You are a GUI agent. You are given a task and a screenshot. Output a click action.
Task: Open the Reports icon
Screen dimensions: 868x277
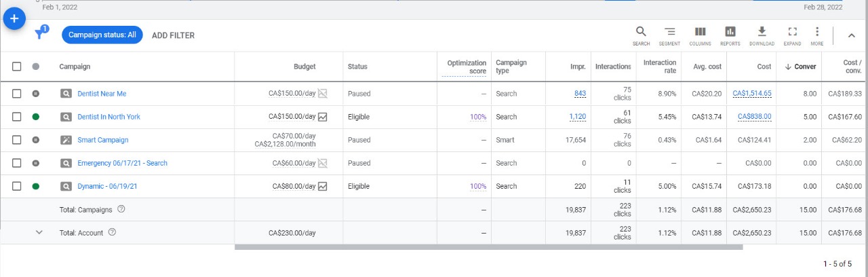[730, 35]
